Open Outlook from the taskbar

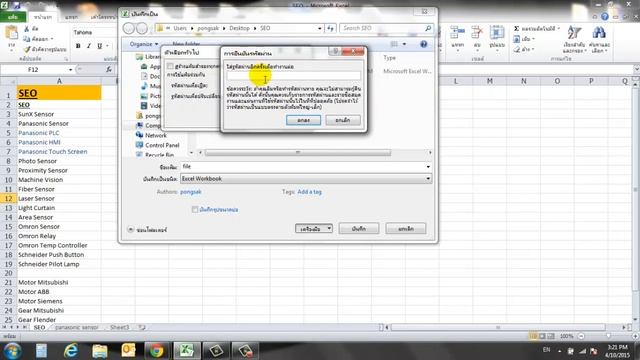tap(128, 350)
